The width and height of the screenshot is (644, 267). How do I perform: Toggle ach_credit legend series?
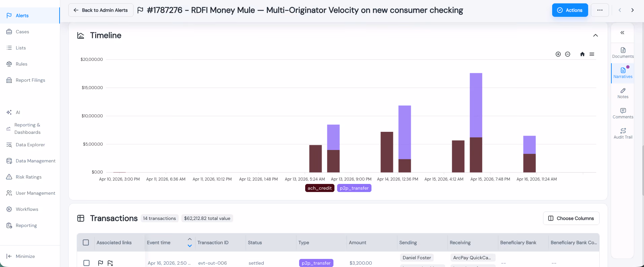(320, 188)
